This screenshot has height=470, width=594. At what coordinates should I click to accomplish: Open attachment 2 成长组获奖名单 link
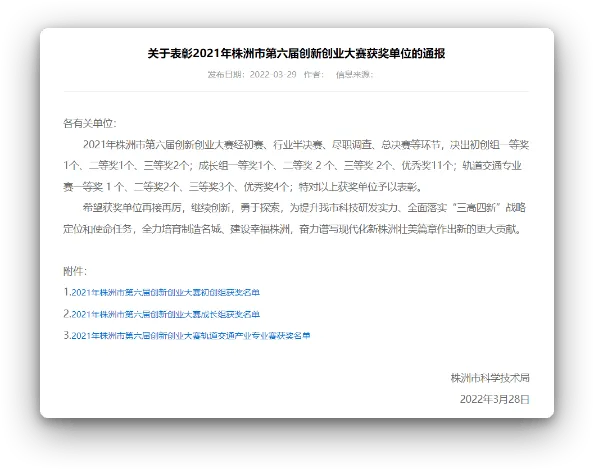(x=166, y=314)
